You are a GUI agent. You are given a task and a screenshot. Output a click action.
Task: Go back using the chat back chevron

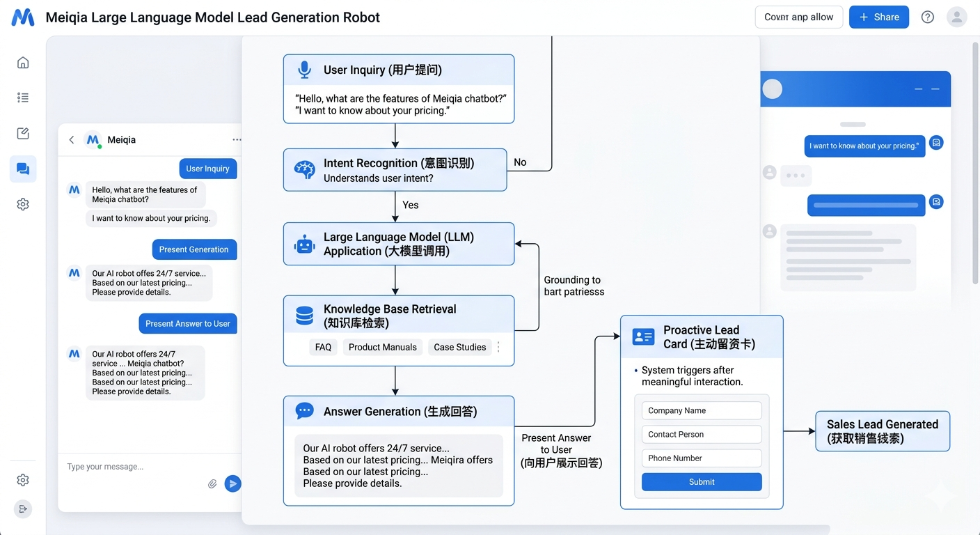pyautogui.click(x=71, y=140)
